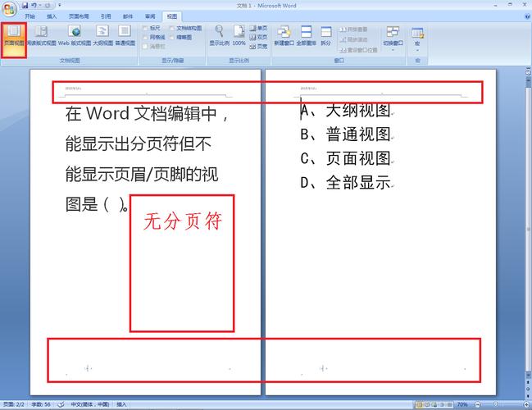The width and height of the screenshot is (532, 410).
Task: Click 重设窗口位置 reset window position
Action: pos(359,50)
